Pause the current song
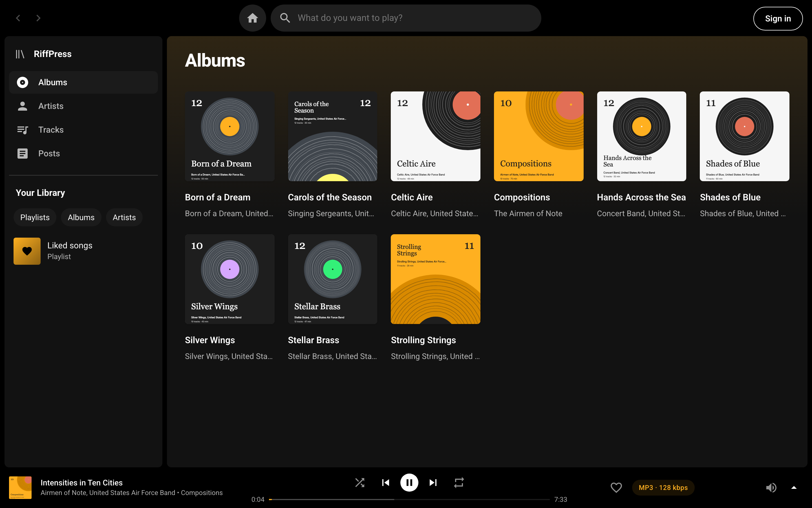 tap(409, 483)
